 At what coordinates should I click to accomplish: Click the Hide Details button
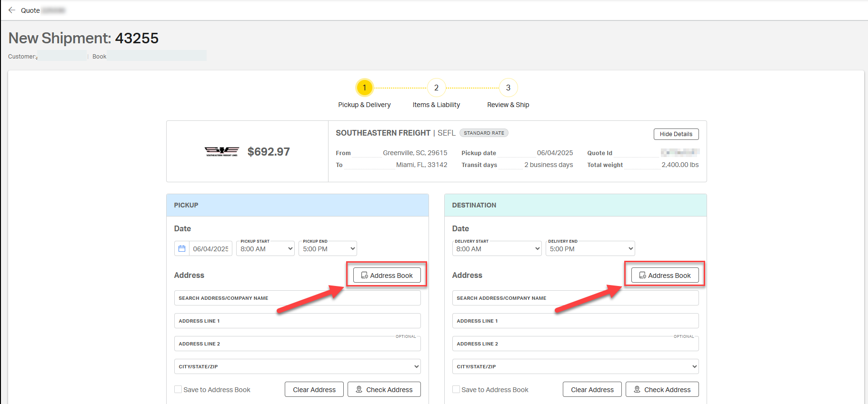676,134
